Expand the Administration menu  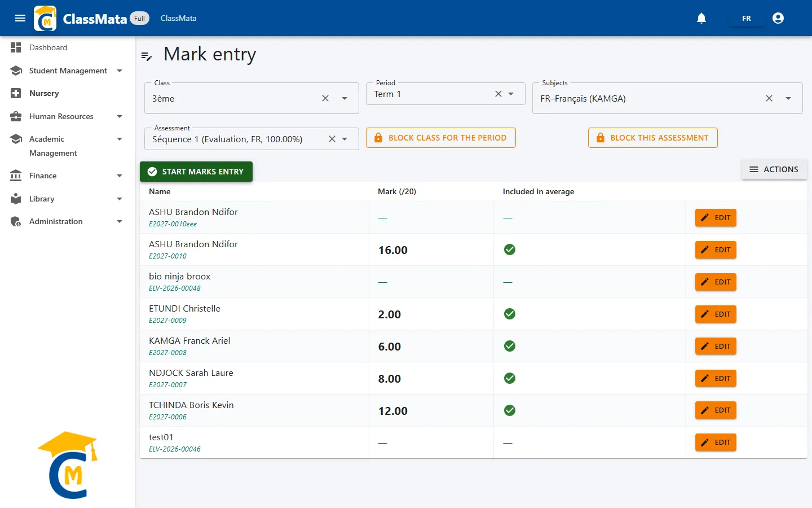[x=120, y=221]
